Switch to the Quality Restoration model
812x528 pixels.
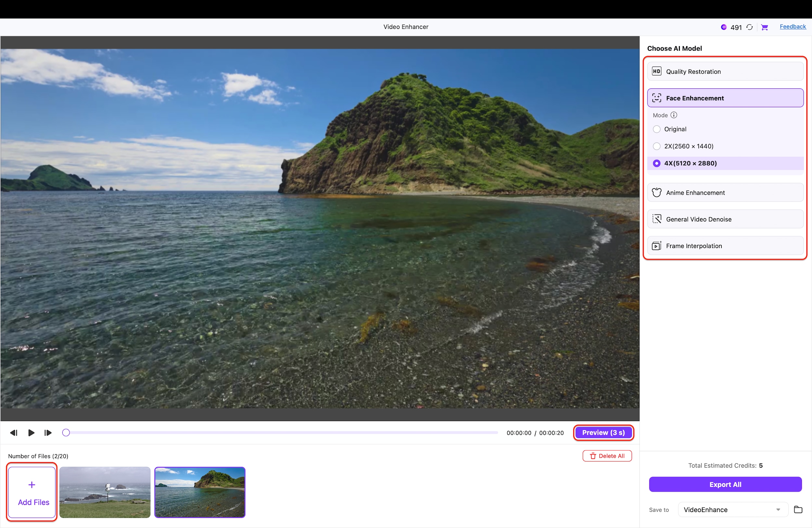725,71
